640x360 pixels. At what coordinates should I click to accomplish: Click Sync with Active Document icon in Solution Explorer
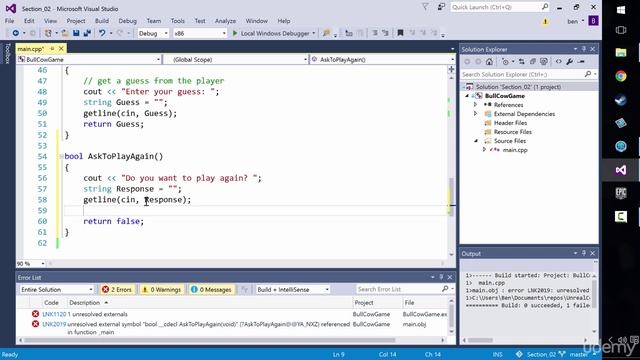(522, 62)
